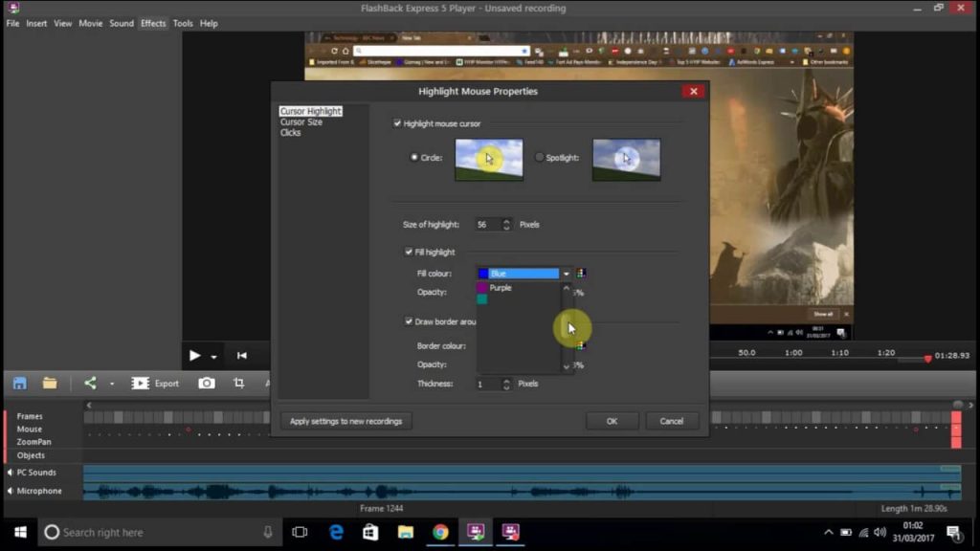
Task: Open the Export tool
Action: (x=153, y=383)
